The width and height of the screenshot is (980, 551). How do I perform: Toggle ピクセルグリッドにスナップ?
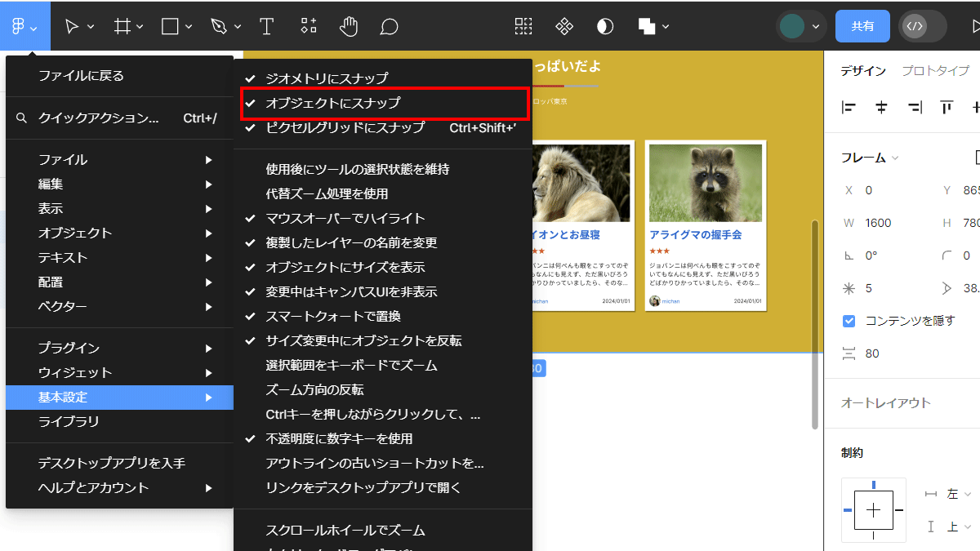(x=383, y=127)
